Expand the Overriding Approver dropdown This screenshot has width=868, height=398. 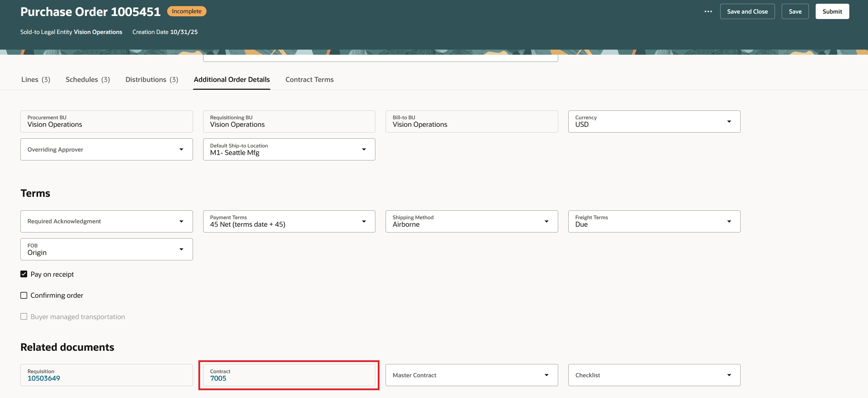point(181,149)
